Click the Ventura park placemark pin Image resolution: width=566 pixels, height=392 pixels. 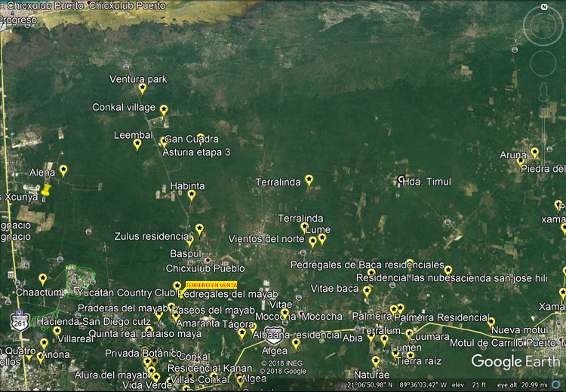coord(142,90)
